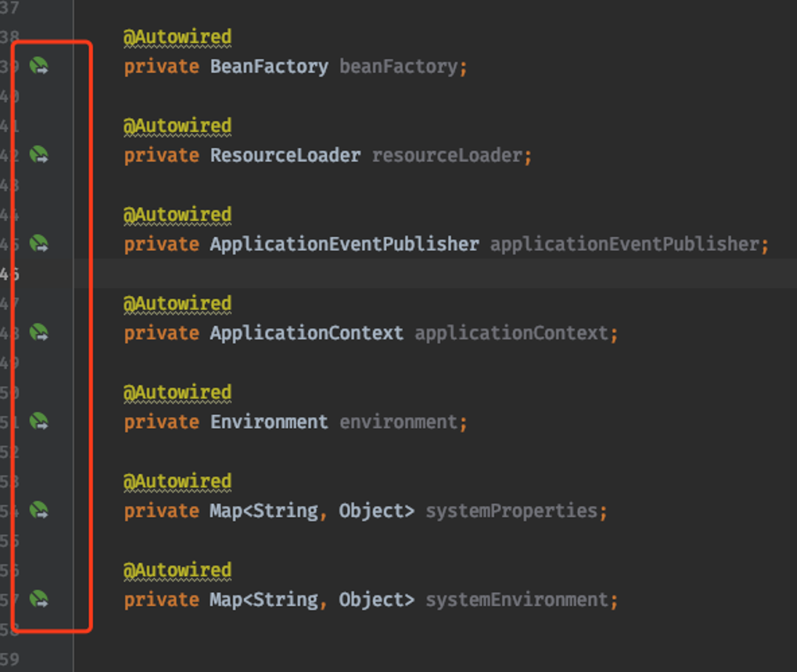Image resolution: width=797 pixels, height=672 pixels.
Task: Click the Spring gutter icon beside applicationContext
Action: [39, 332]
